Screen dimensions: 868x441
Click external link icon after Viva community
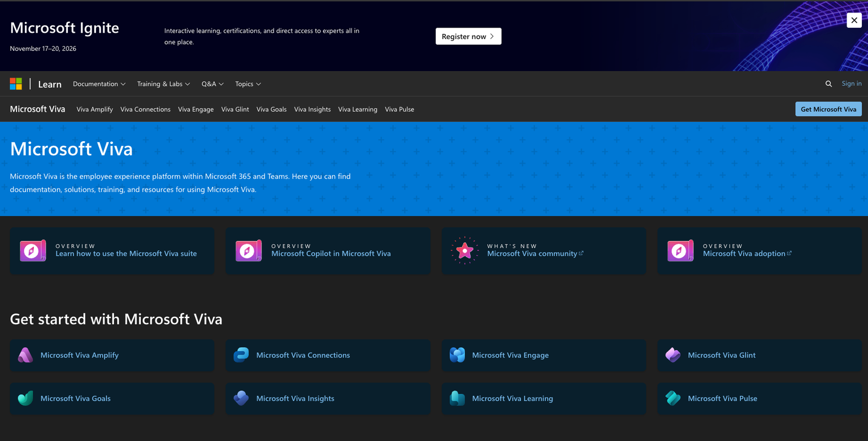click(x=581, y=254)
